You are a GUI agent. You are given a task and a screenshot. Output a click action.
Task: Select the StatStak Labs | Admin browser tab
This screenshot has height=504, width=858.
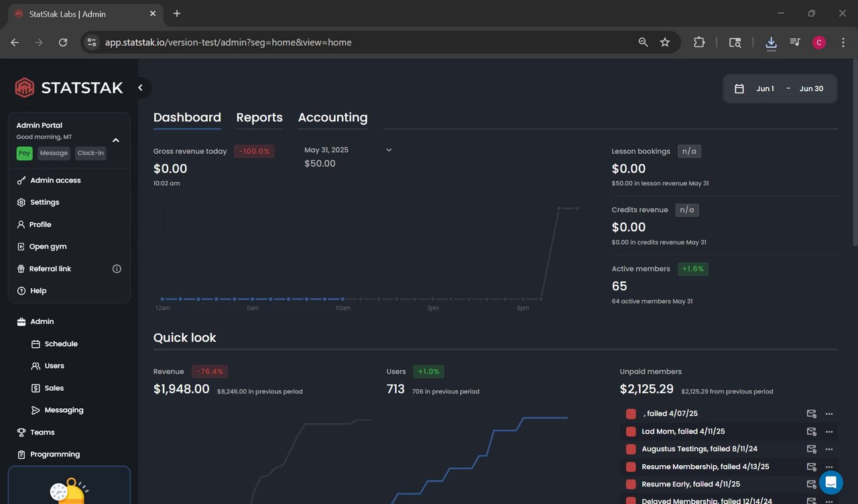(x=84, y=13)
